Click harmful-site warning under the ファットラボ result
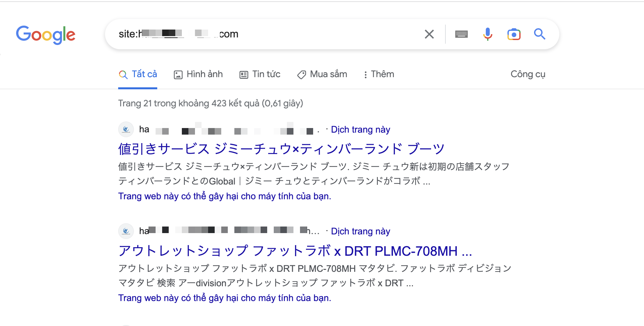 (225, 298)
